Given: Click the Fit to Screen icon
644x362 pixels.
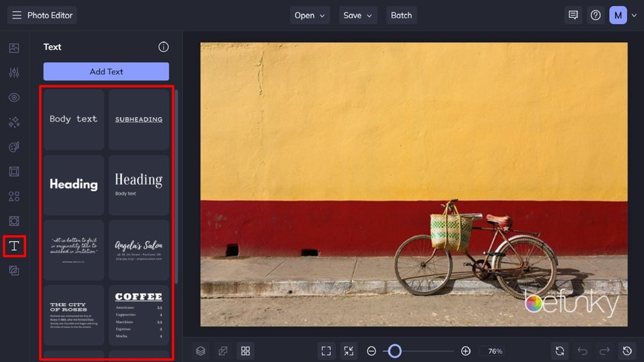Looking at the screenshot, I should [x=326, y=351].
